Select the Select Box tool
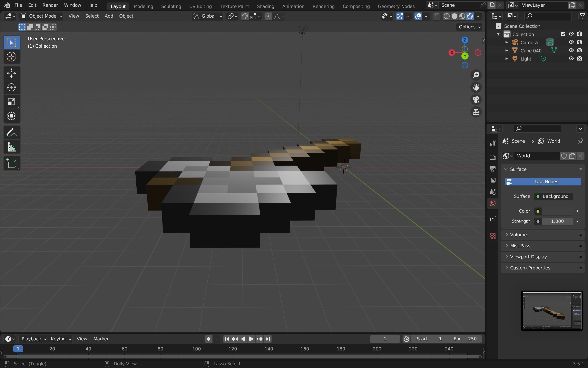This screenshot has width=588, height=368. tap(11, 42)
